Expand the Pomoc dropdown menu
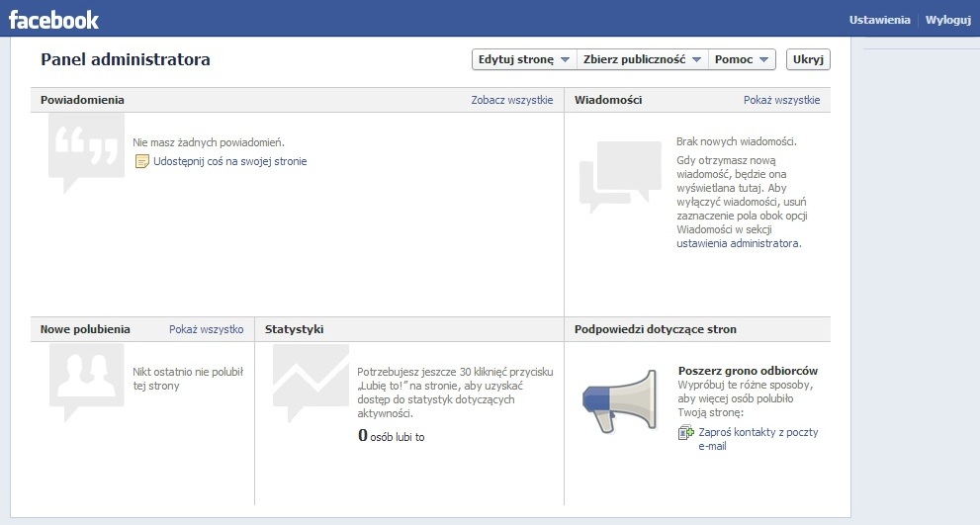The width and height of the screenshot is (980, 525). [x=742, y=59]
